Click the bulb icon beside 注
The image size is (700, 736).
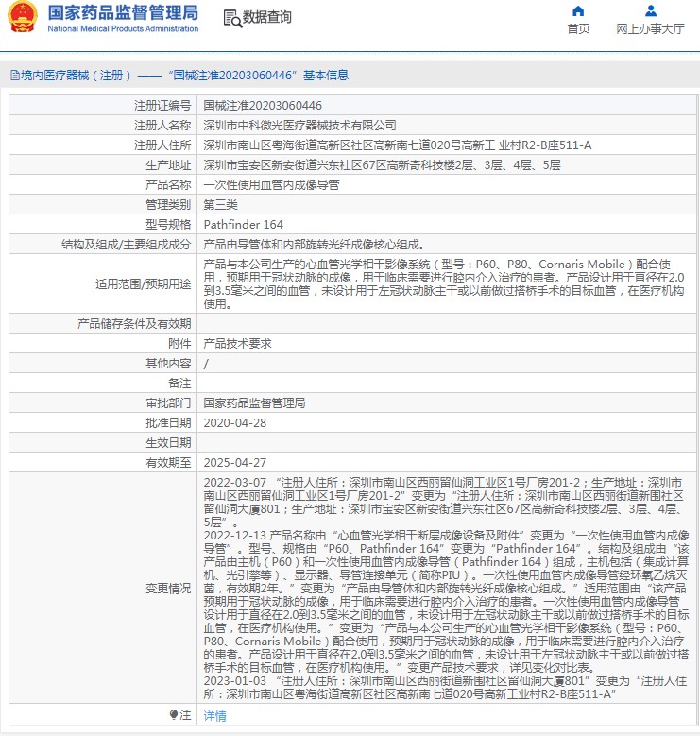174,714
